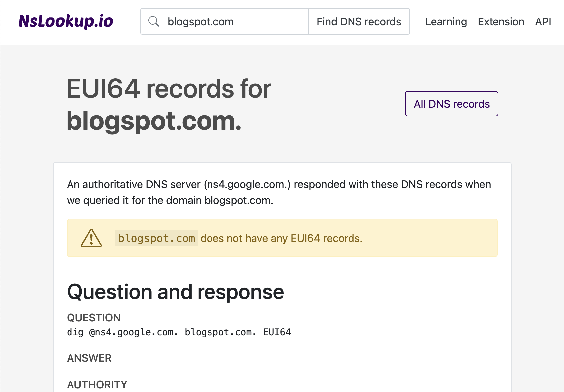Open the Extension page
The height and width of the screenshot is (392, 564).
tap(501, 21)
